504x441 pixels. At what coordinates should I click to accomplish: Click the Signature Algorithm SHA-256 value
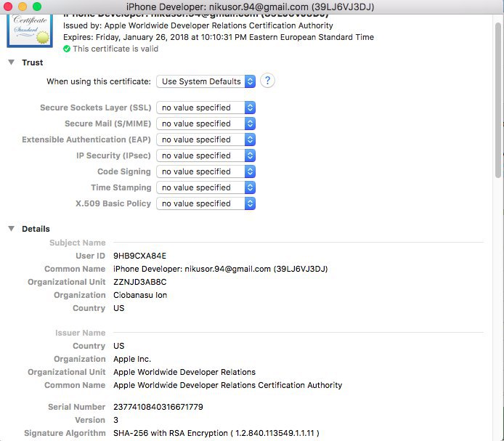[216, 433]
